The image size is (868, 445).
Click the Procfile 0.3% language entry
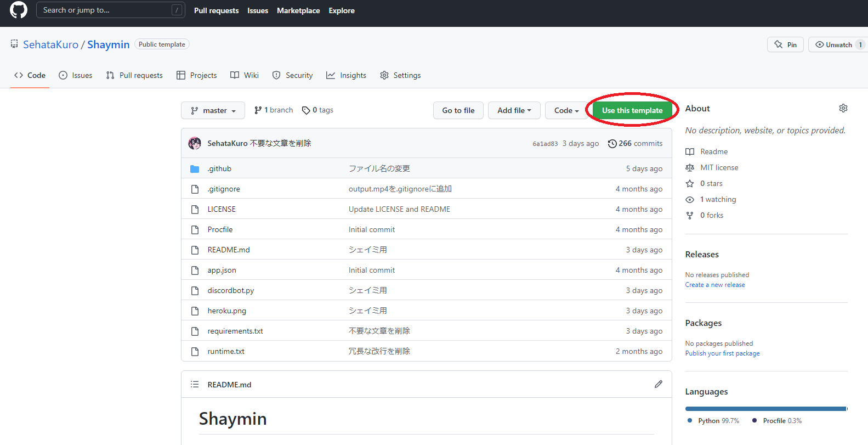tap(777, 421)
